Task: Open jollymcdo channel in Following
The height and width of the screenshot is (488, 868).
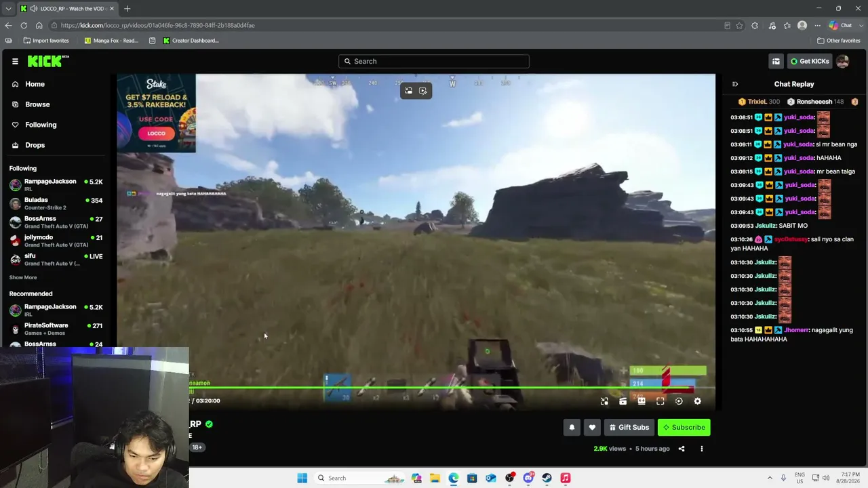Action: click(x=56, y=241)
